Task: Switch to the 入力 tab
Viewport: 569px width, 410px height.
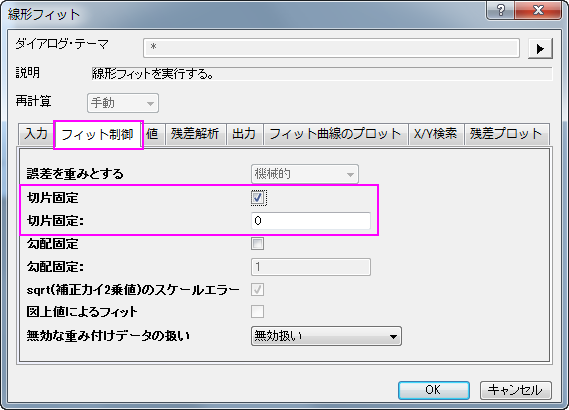Action: 36,134
